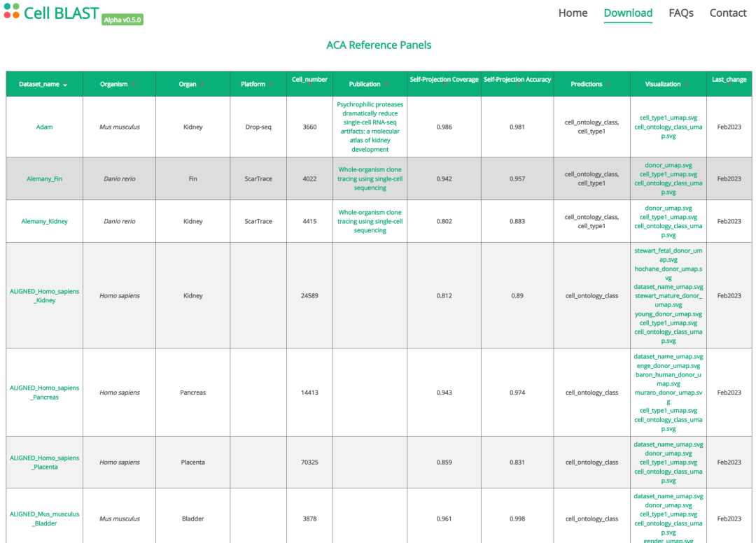The width and height of the screenshot is (756, 543).
Task: Open the stewart_mature_donor_umap.svg link
Action: 668,300
